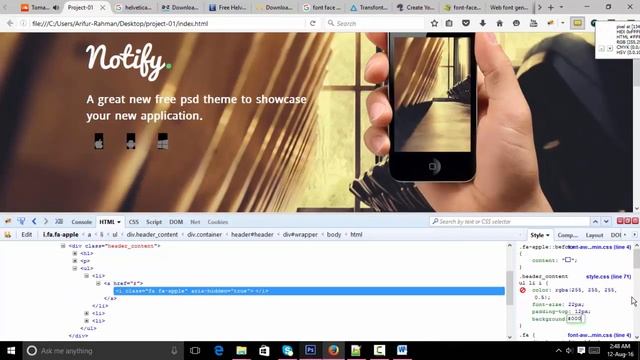Show the Firebug command line popup icon
640x360 pixels.
click(59, 222)
